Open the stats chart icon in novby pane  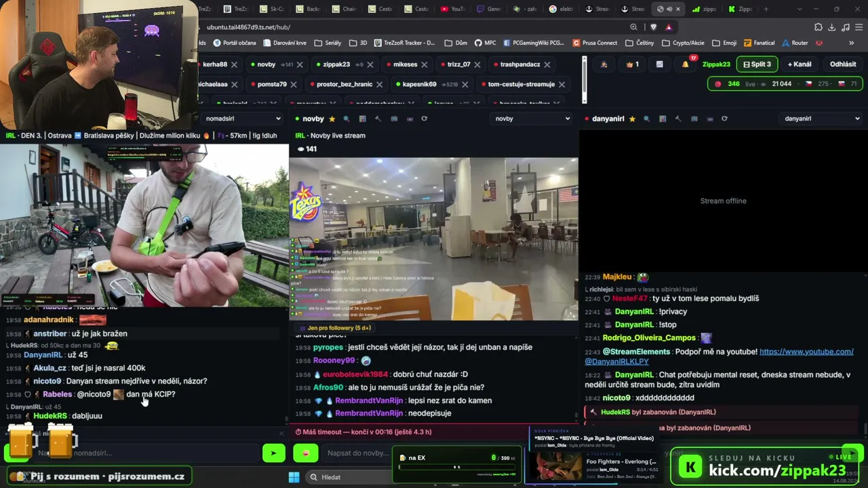(362, 119)
